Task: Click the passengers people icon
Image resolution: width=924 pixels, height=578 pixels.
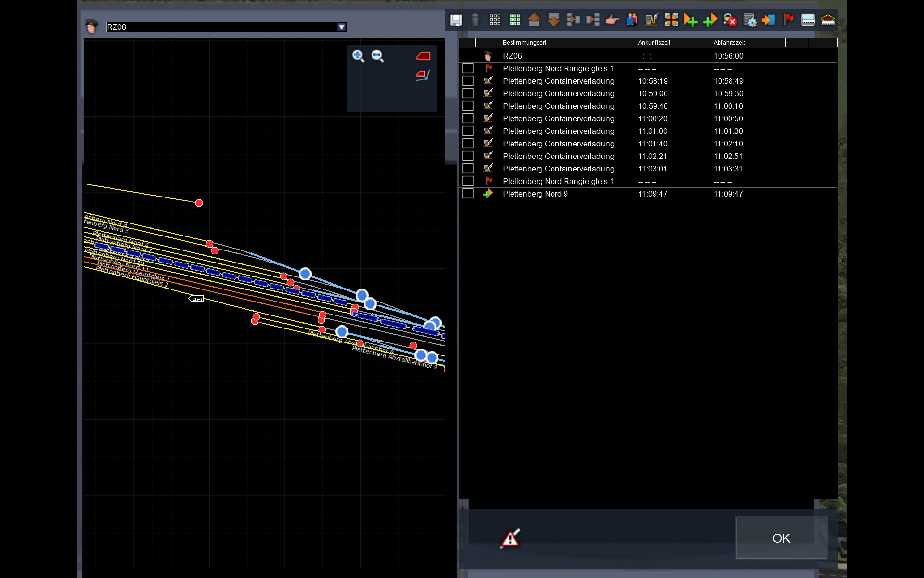Action: [632, 20]
